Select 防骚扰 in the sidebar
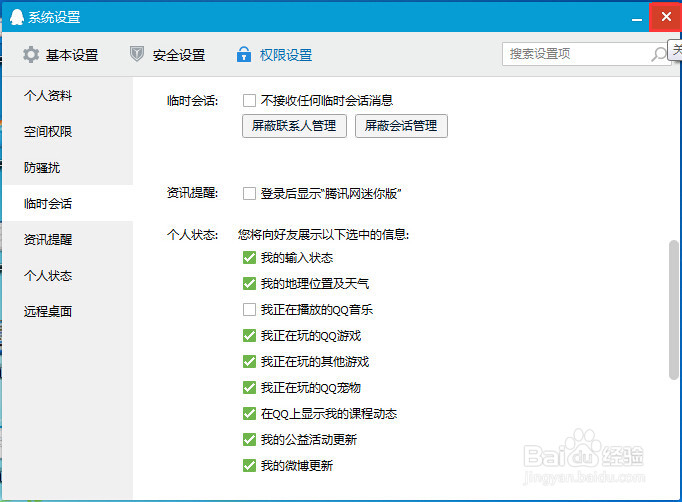Screen dimensions: 682x502 67,167
